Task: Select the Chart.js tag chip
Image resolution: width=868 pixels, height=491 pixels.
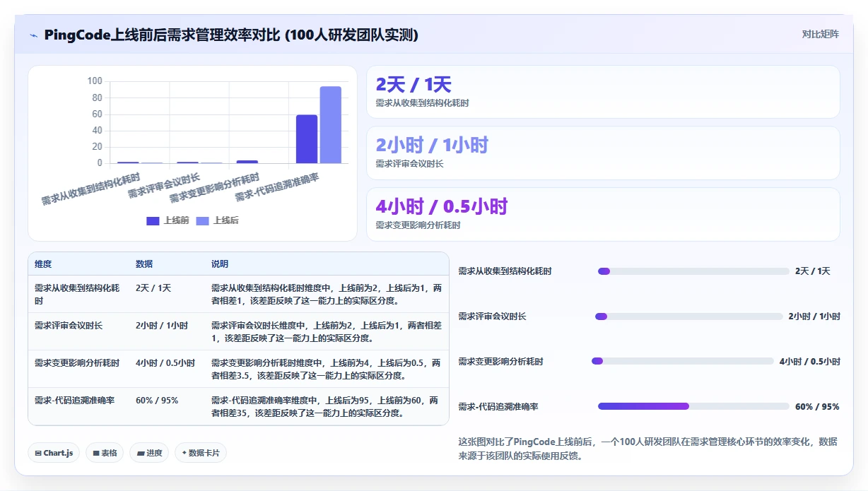Action: pos(54,453)
